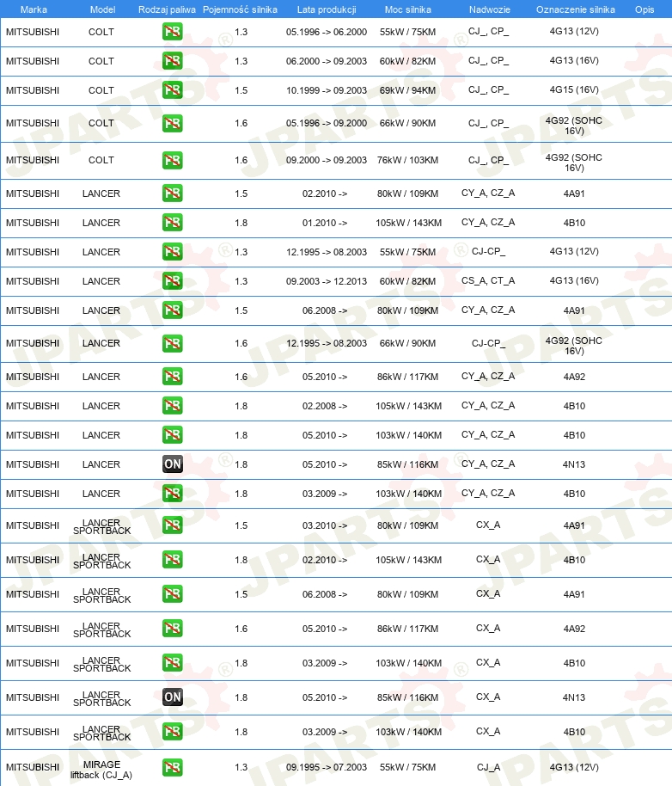672x786 pixels.
Task: Select the date 01.2010 -> in LANCER row
Action: (x=325, y=223)
